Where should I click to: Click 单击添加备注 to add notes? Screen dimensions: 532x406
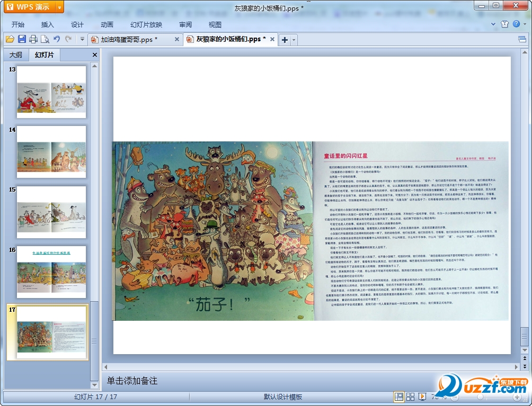pos(132,381)
